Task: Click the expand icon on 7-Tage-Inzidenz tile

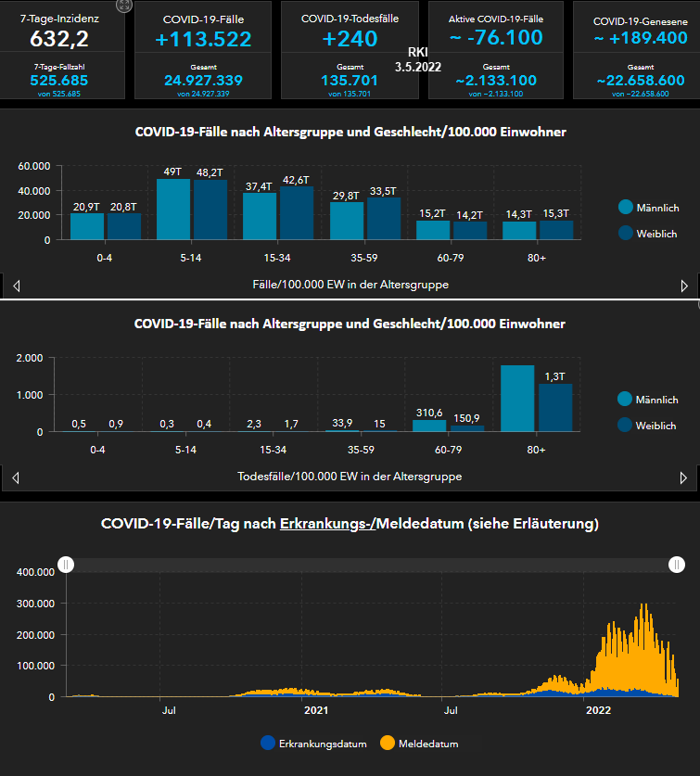Action: (124, 6)
